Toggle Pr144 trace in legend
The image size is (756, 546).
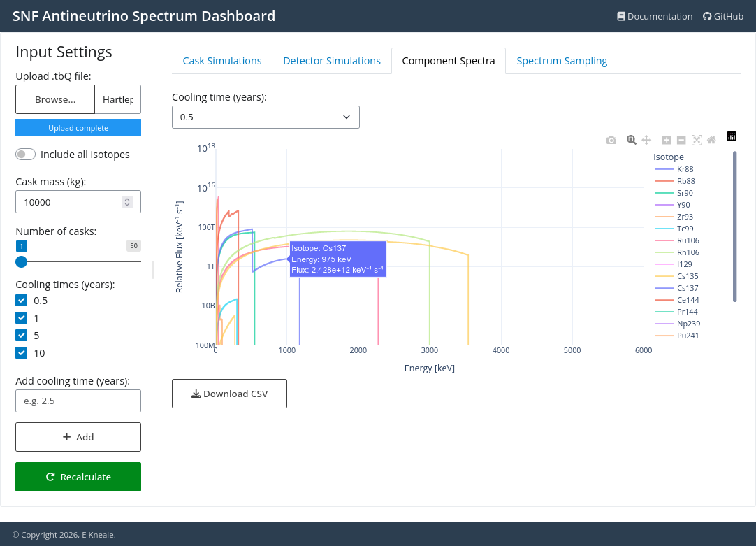[x=676, y=312]
